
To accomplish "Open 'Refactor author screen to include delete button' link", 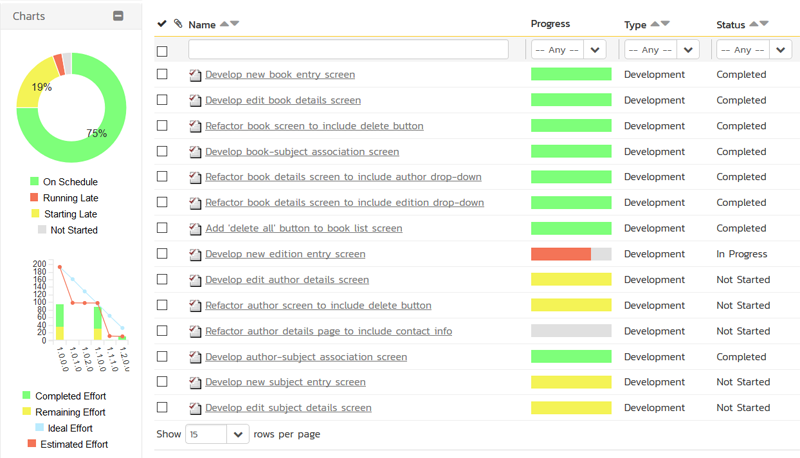I will pos(318,305).
